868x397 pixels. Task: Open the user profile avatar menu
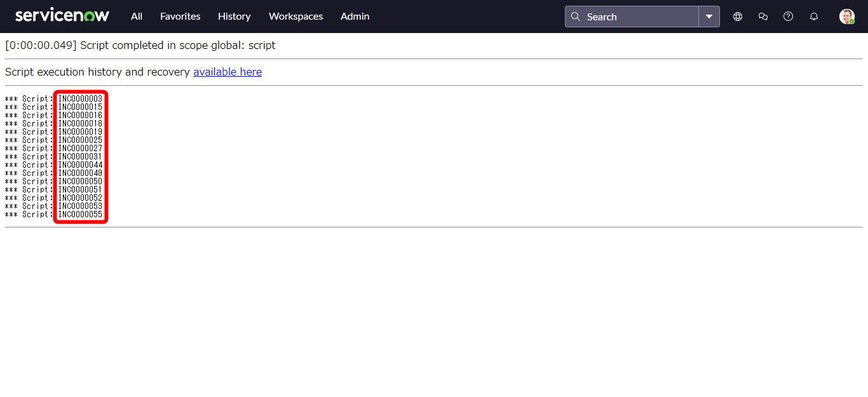coord(846,17)
